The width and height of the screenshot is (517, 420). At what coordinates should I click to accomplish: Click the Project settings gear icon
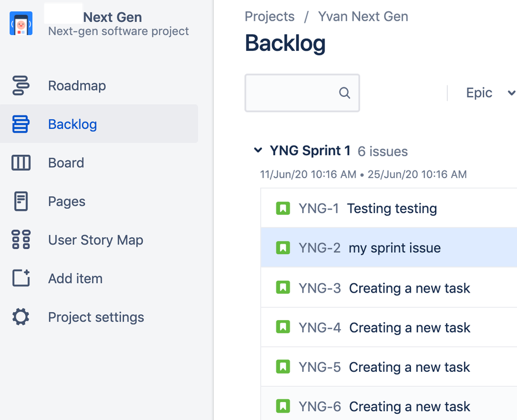21,317
